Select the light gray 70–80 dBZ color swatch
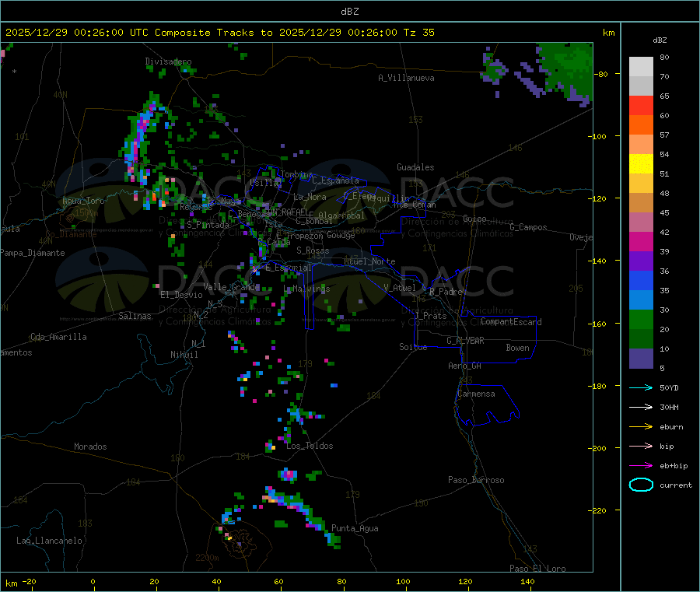Screen dimensions: 700x592 pyautogui.click(x=641, y=67)
